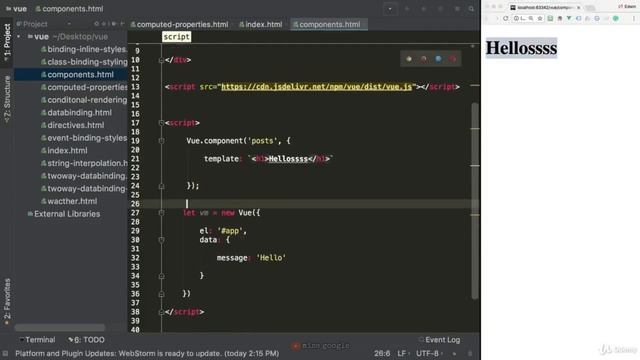Open databinding.html in the project tree
This screenshot has width=640, height=360.
(76, 113)
